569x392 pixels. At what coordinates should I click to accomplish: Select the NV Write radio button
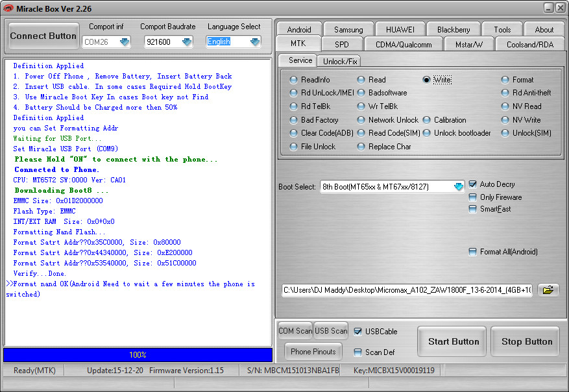(505, 120)
